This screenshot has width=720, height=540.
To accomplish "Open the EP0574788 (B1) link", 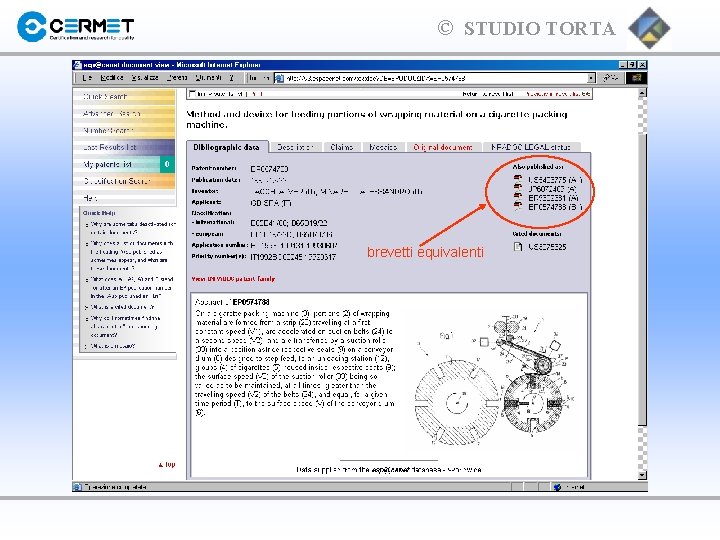I will pyautogui.click(x=555, y=207).
